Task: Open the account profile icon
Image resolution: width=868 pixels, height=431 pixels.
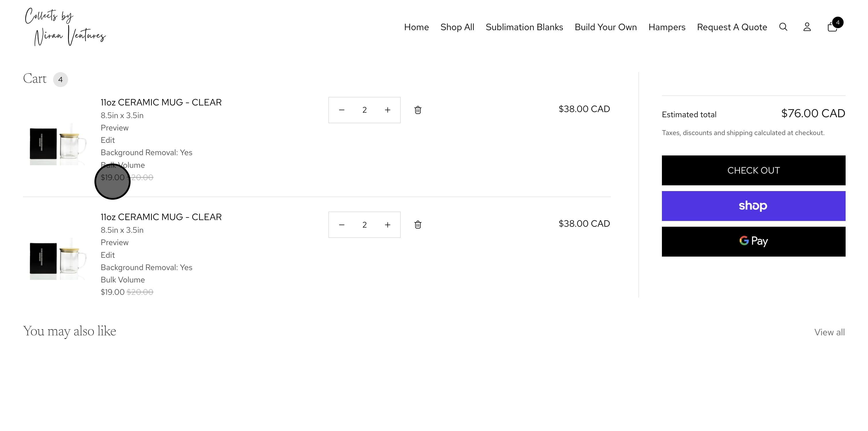Action: click(807, 27)
